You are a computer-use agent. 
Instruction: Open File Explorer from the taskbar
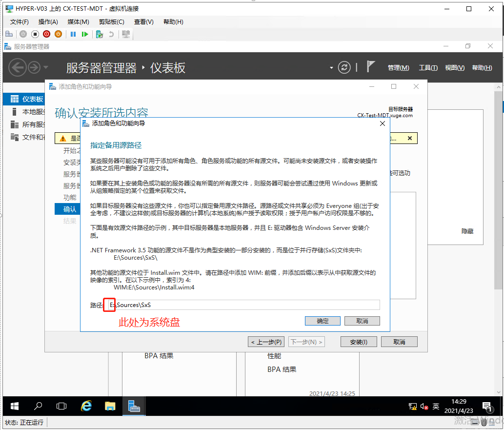[x=110, y=406]
